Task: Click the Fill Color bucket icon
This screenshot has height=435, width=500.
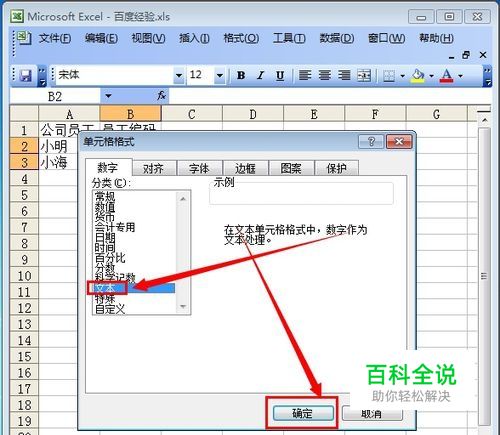Action: pos(418,76)
